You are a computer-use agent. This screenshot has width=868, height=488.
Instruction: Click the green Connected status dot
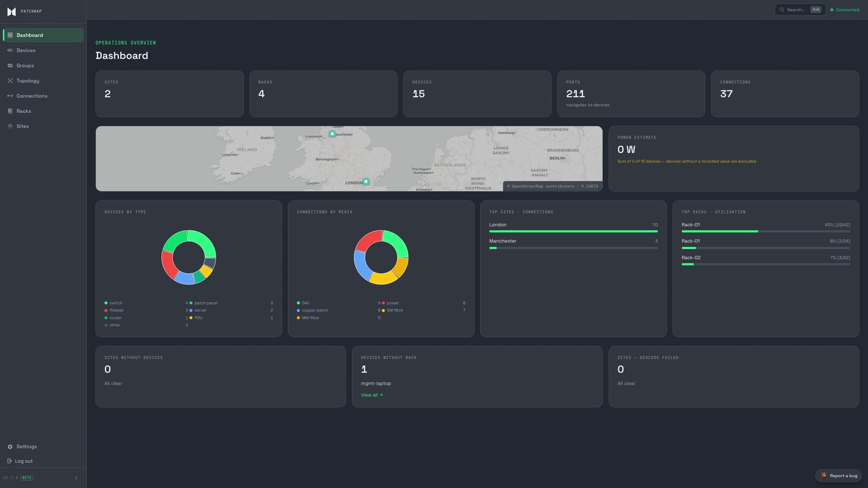pyautogui.click(x=832, y=10)
